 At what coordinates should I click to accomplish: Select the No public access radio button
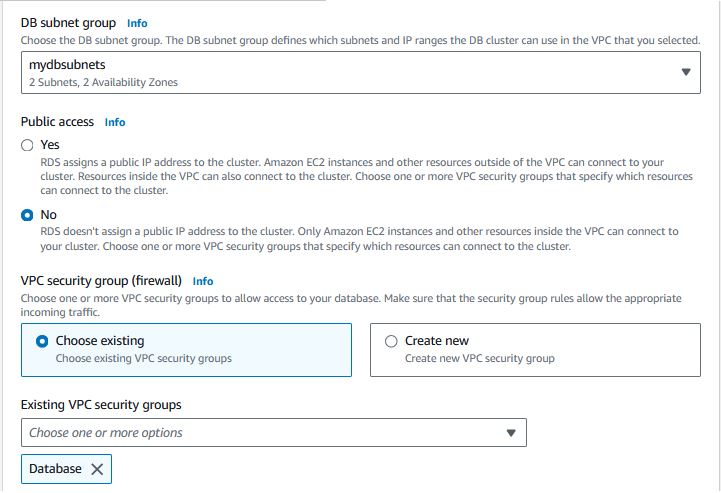pyautogui.click(x=27, y=215)
